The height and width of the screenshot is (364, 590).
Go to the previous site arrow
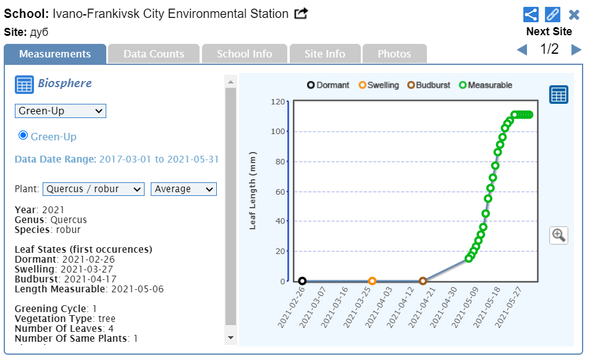tap(522, 50)
